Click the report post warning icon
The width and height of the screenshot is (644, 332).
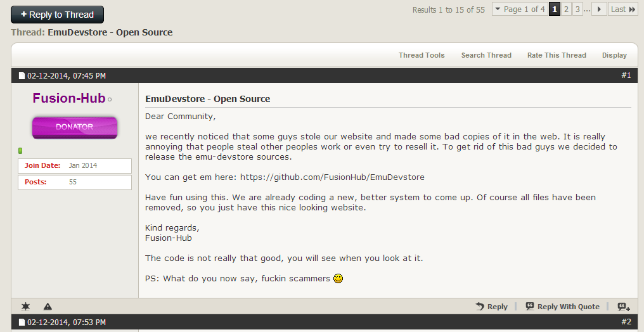[x=48, y=306]
